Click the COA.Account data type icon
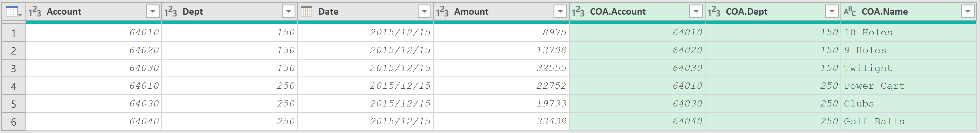Image resolution: width=980 pixels, height=133 pixels. [578, 12]
